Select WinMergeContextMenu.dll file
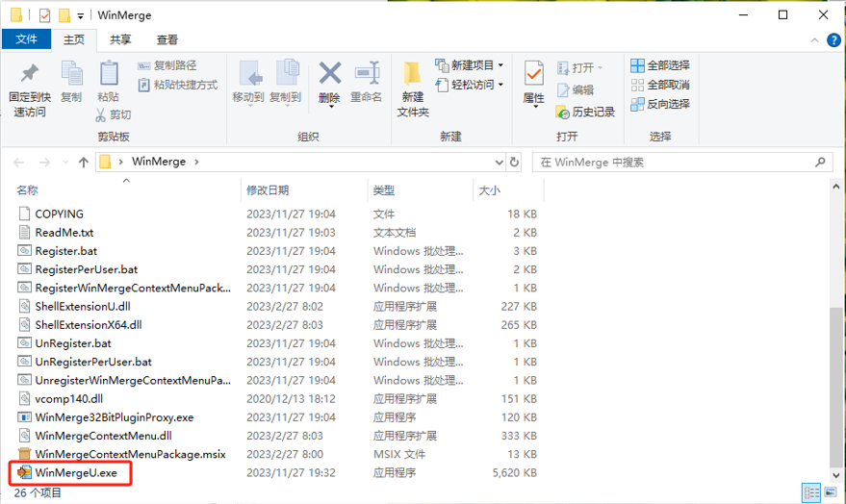Image resolution: width=846 pixels, height=504 pixels. click(103, 436)
